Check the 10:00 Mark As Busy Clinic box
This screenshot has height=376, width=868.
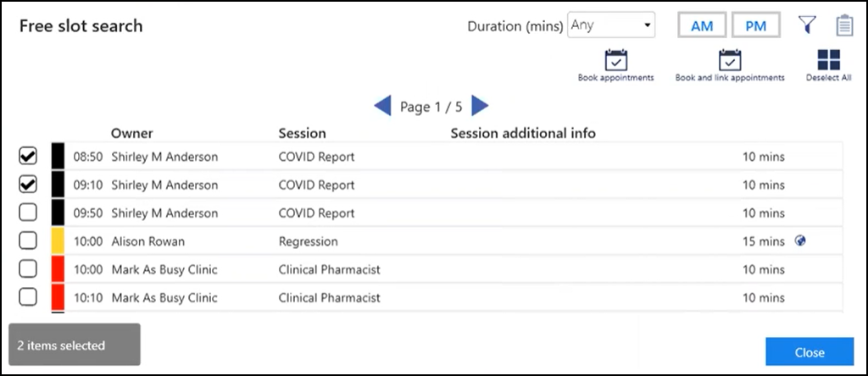28,269
